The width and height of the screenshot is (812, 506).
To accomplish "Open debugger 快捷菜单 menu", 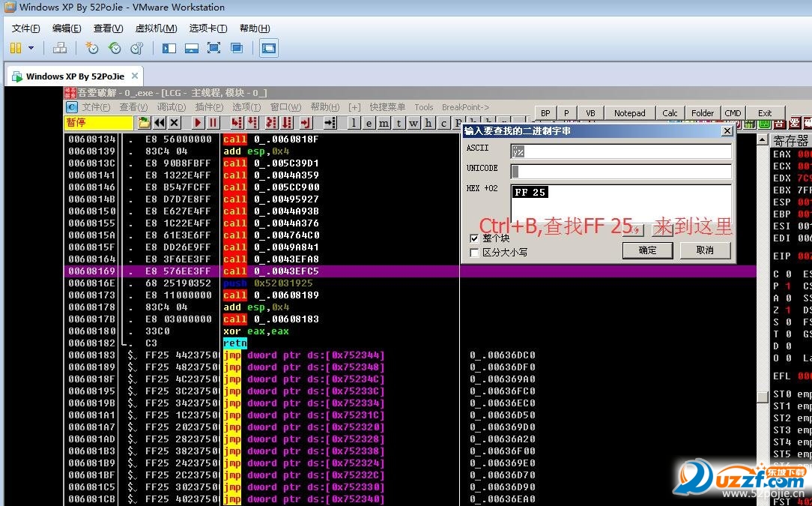I will click(387, 107).
